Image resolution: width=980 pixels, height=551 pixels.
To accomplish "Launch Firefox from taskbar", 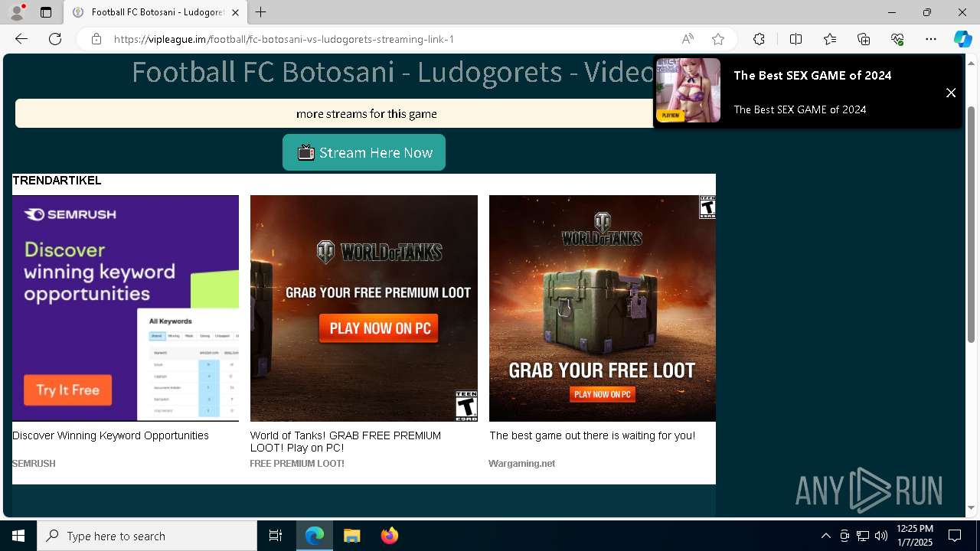I will [389, 536].
